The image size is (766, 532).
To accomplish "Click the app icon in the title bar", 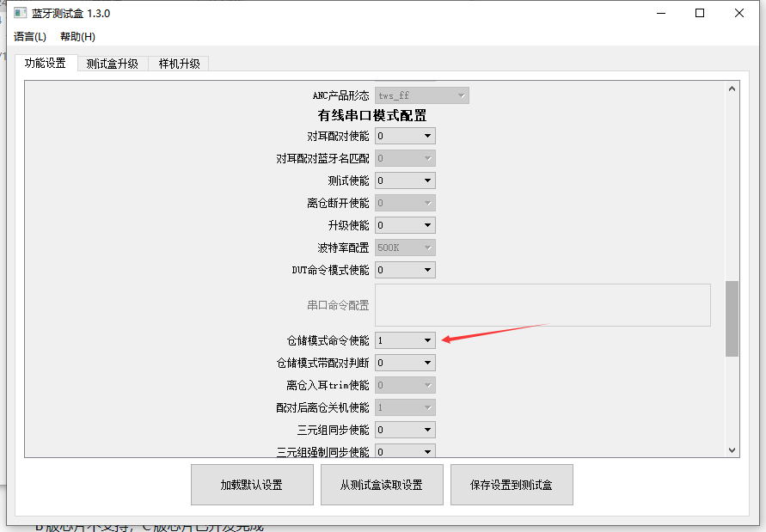I will (x=20, y=13).
